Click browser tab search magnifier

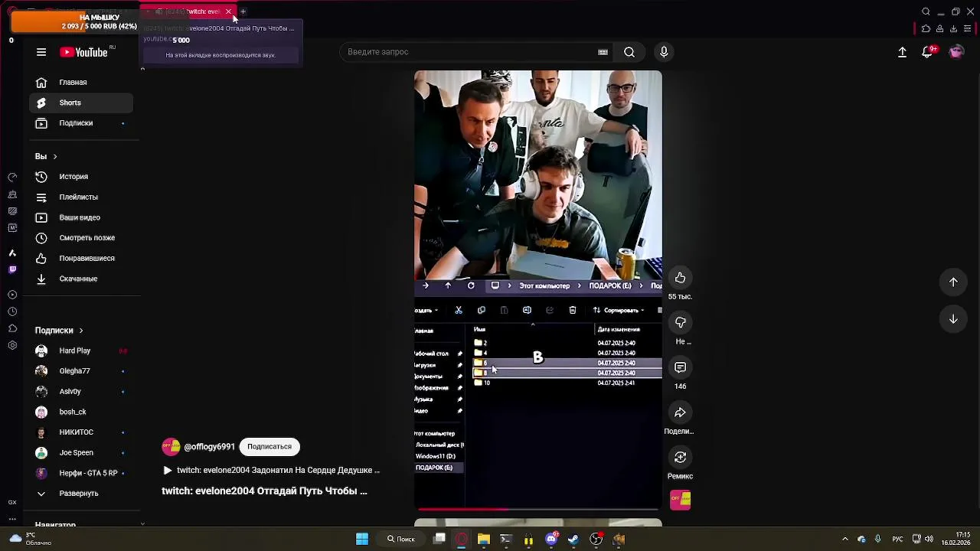coord(926,11)
